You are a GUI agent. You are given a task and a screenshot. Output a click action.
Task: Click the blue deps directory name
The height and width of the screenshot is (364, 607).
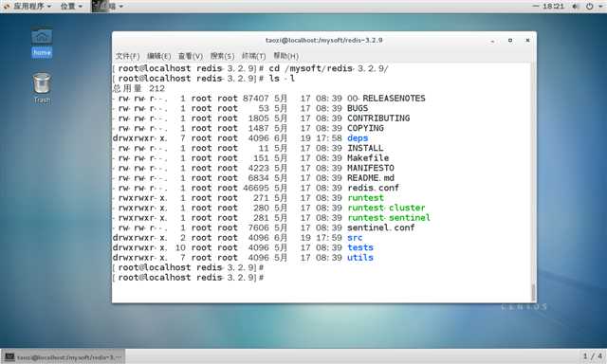tap(358, 138)
